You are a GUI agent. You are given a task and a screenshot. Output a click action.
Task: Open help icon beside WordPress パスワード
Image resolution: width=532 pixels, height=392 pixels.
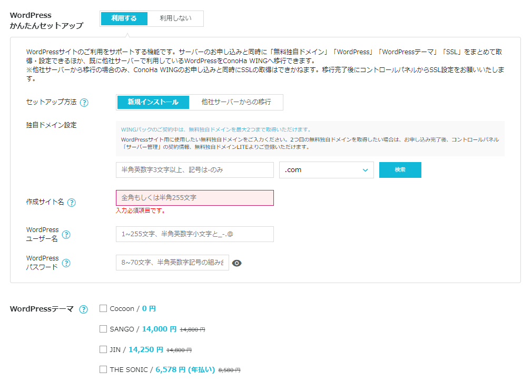[x=66, y=263]
